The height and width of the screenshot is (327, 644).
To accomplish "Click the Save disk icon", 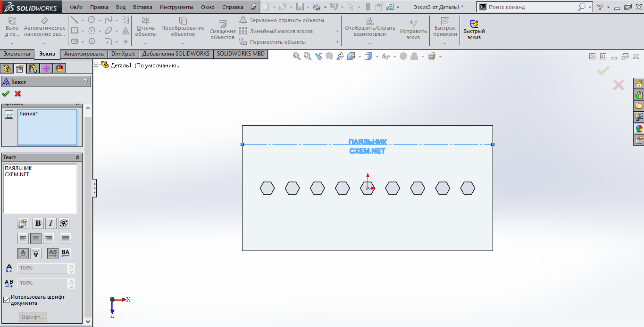I will coord(300,7).
